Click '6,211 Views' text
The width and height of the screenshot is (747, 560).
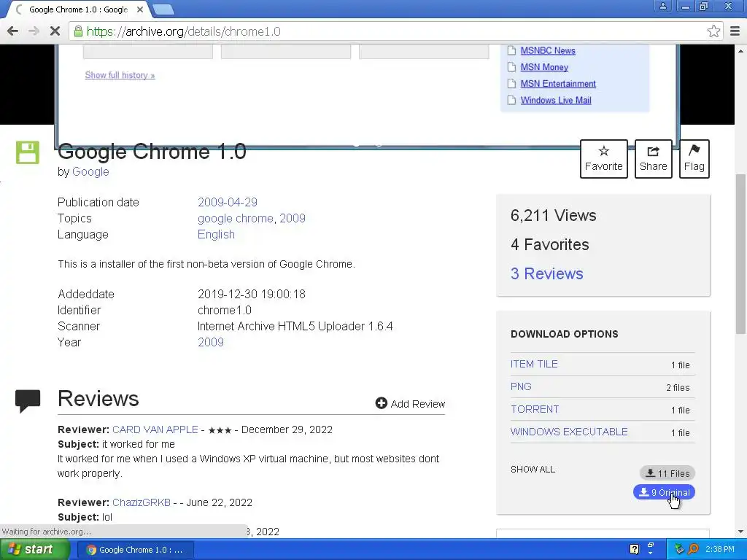(x=553, y=216)
